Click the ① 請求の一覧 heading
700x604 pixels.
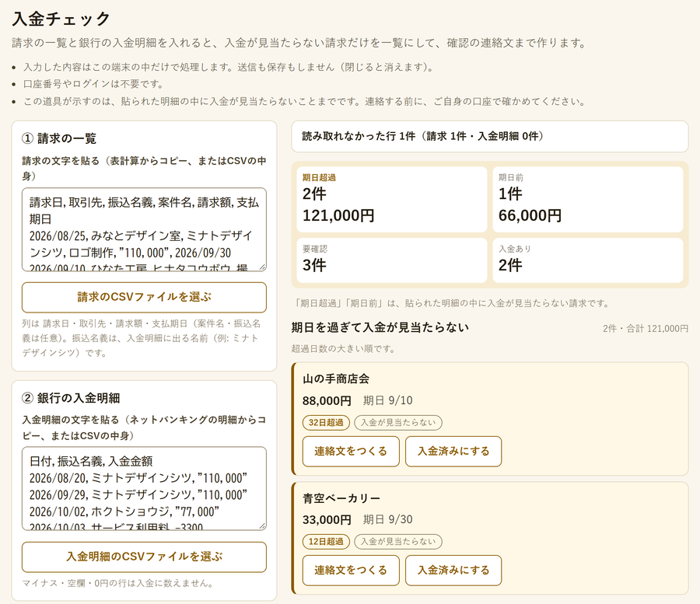click(59, 138)
